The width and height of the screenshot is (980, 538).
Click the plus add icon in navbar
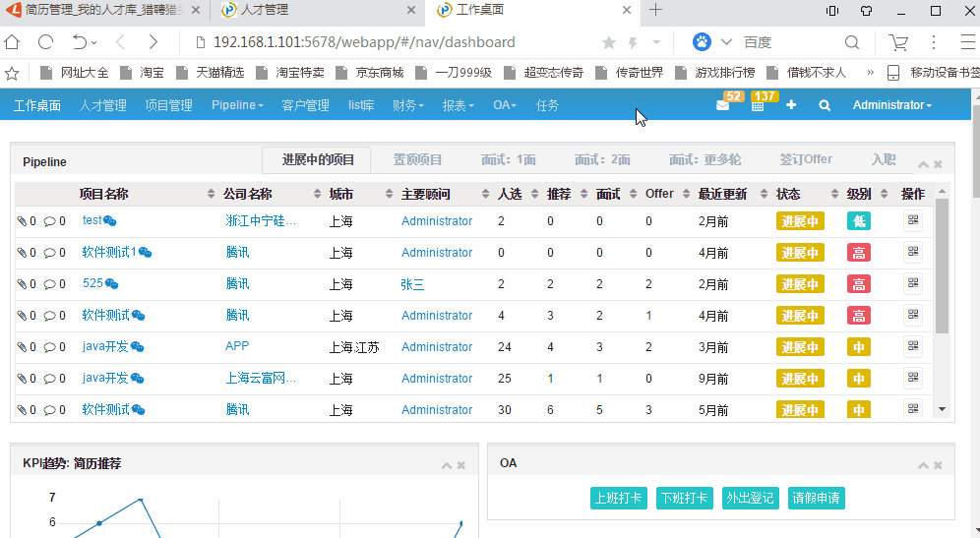point(791,105)
